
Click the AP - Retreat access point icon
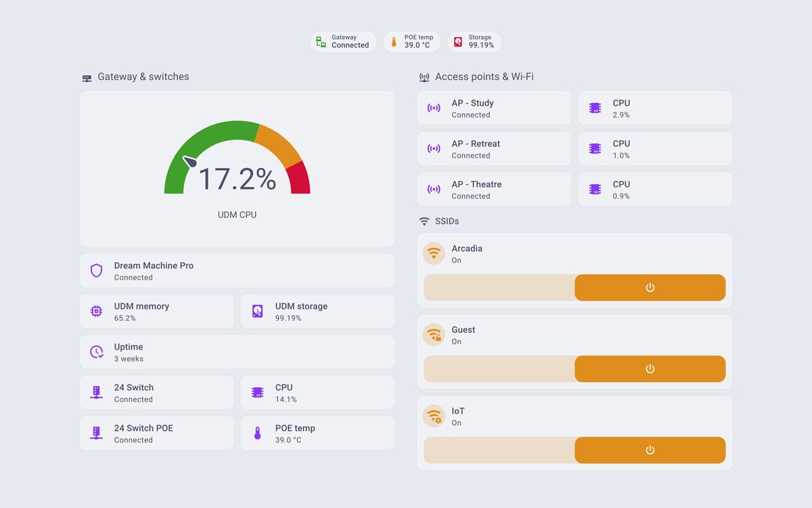tap(434, 149)
